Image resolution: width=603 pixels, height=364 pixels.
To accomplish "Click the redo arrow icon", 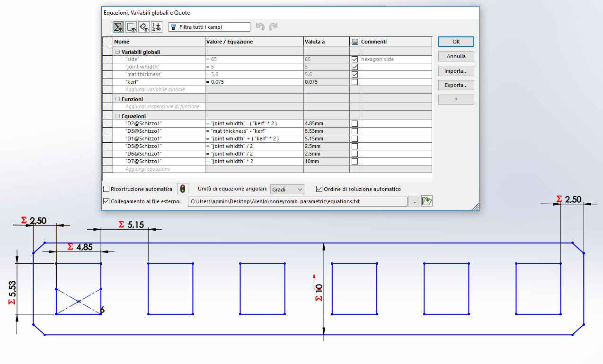I will [273, 27].
